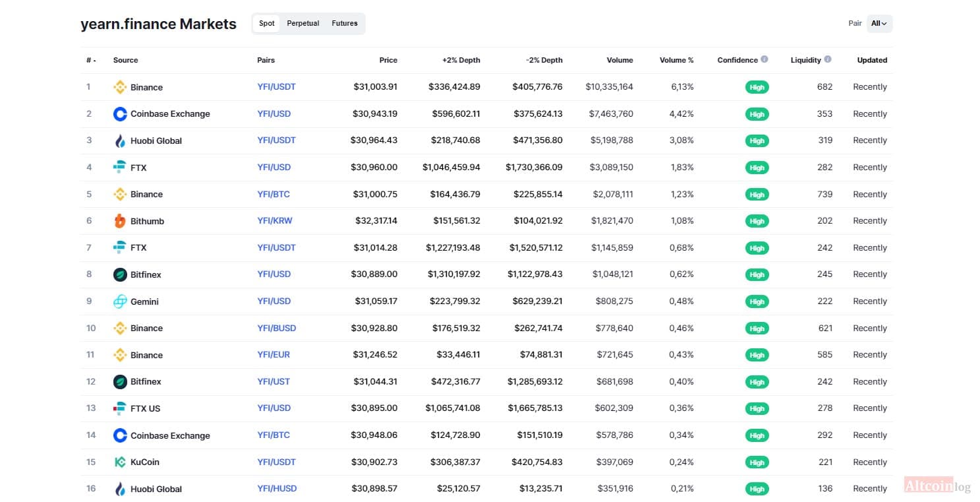Select the Spot markets tab
The height and width of the screenshot is (502, 980).
click(x=267, y=24)
